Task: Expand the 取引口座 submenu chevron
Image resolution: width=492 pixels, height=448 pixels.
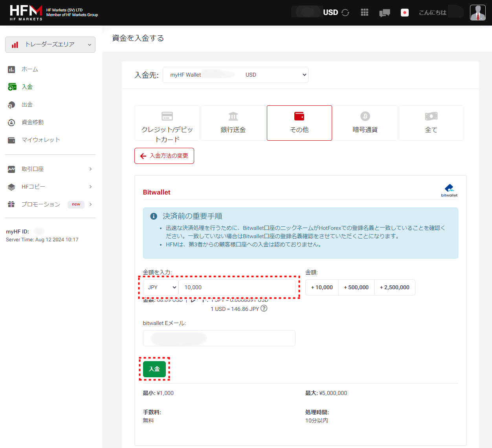Action: [x=90, y=169]
